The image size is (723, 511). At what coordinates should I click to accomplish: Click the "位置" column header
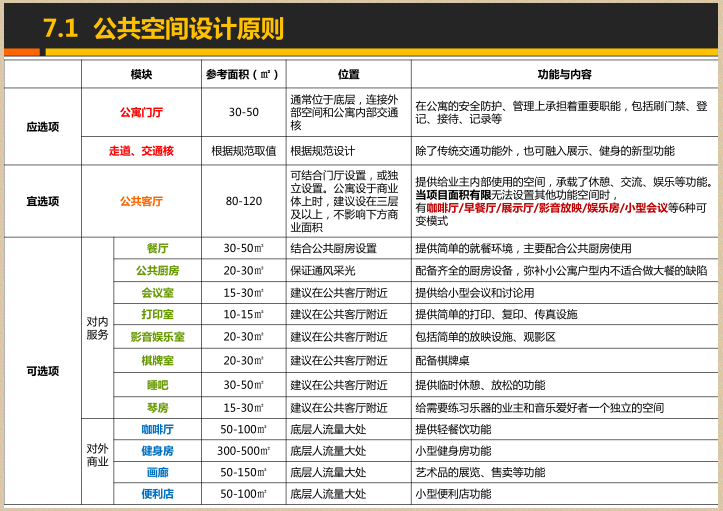348,74
